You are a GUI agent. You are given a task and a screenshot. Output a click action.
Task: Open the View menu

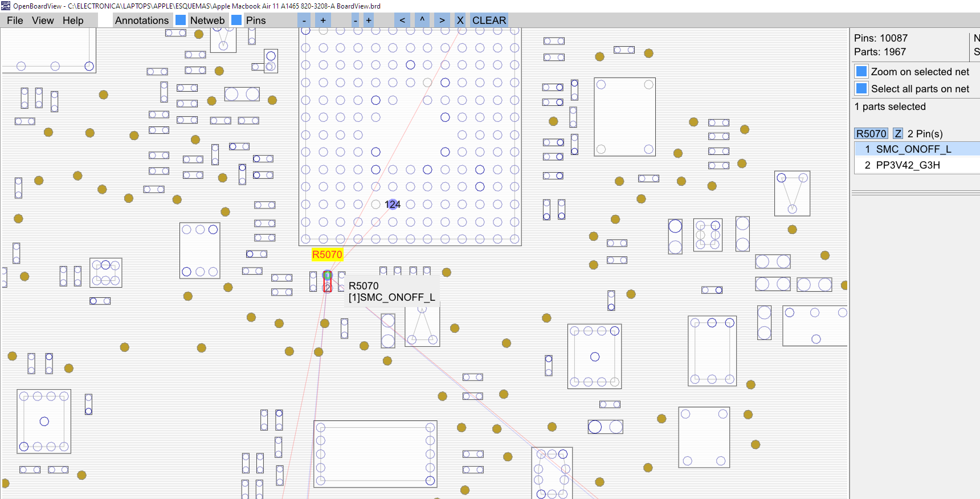pos(43,21)
